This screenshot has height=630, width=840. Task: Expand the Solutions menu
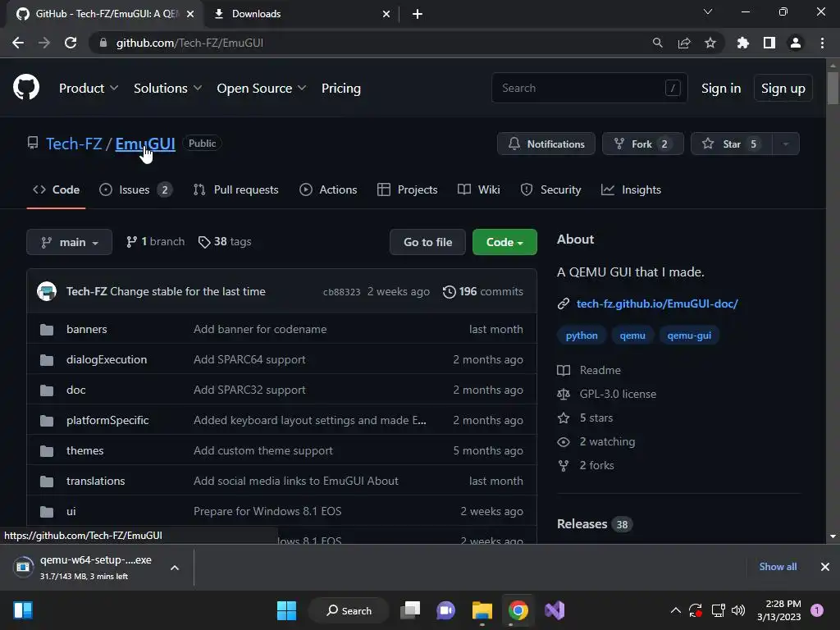[x=167, y=89]
